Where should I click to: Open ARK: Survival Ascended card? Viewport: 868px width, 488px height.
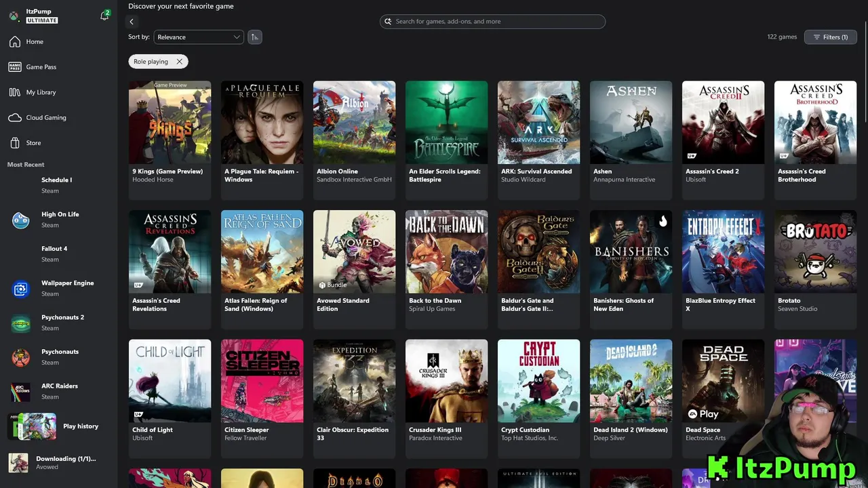pos(538,140)
